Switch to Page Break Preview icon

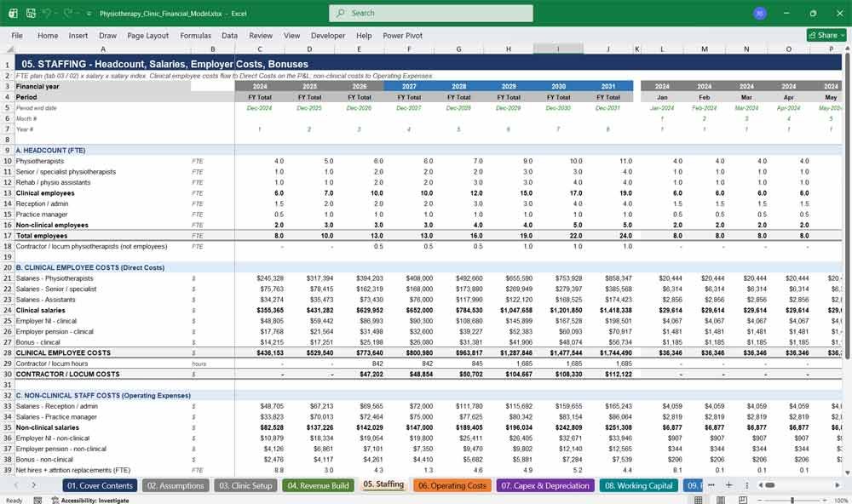(743, 501)
